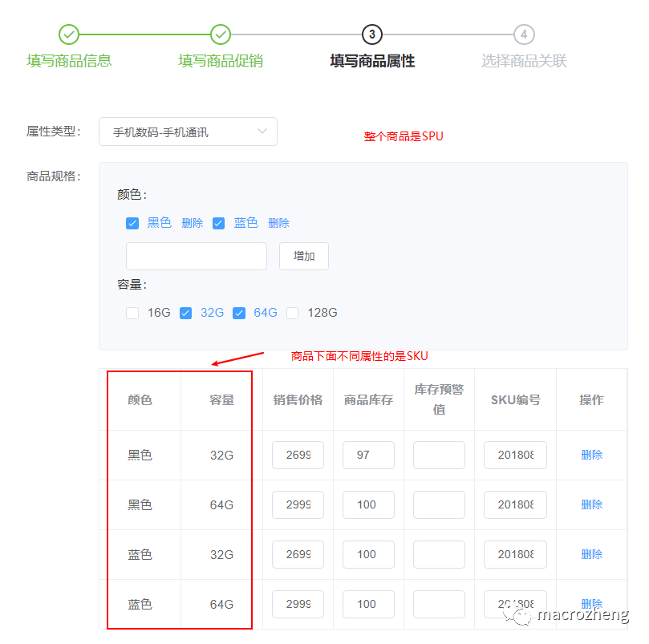Disable the 32G capacity checkbox
Viewport: 649px width, 644px height.
[x=185, y=313]
